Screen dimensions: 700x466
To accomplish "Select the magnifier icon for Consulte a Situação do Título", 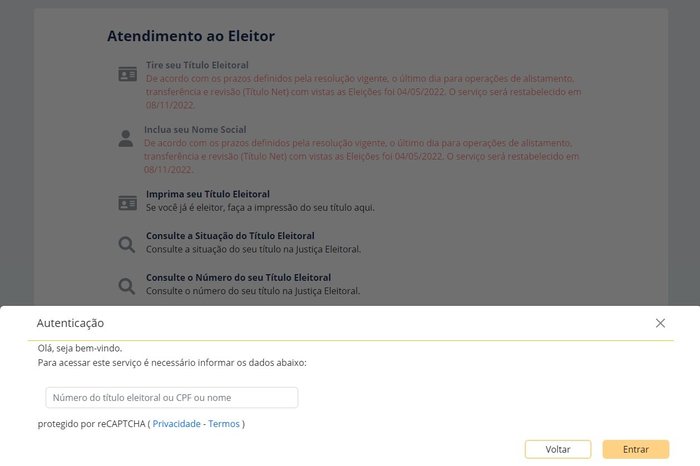I will tap(127, 244).
